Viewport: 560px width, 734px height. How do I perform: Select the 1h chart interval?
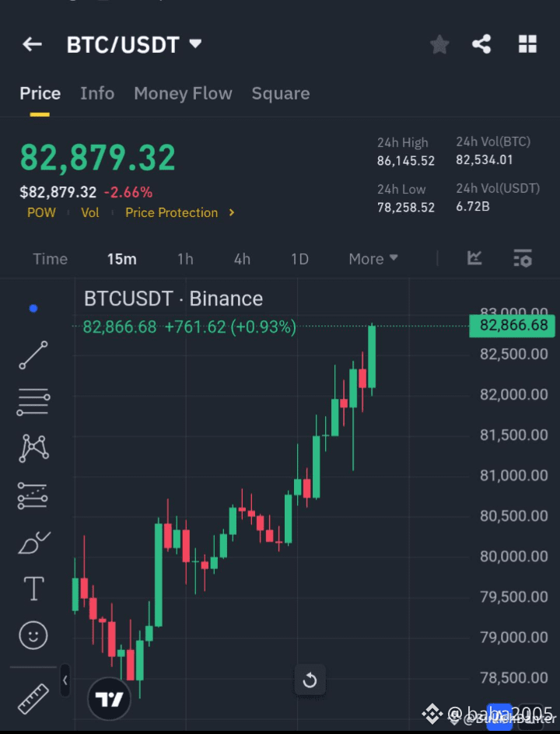185,259
